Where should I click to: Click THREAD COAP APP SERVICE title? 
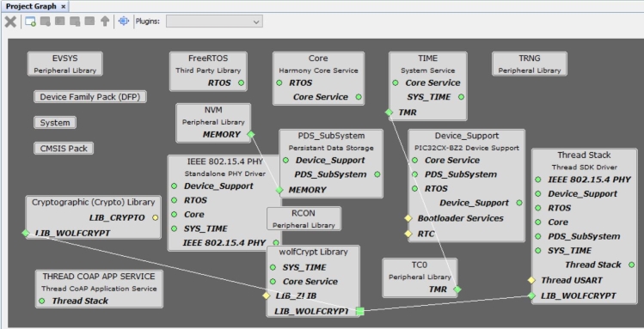(99, 277)
